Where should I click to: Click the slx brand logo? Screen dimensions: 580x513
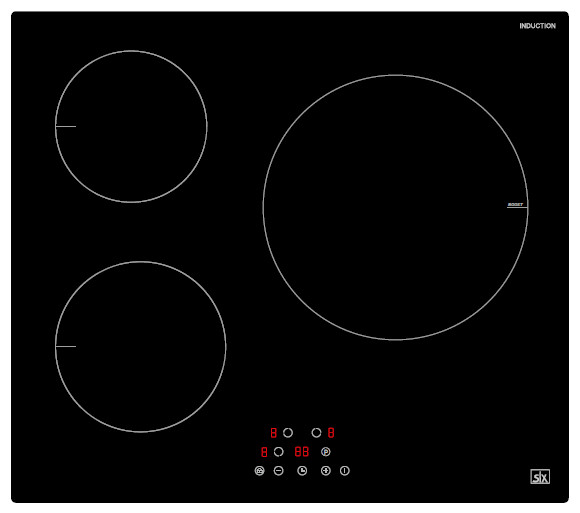[x=540, y=476]
